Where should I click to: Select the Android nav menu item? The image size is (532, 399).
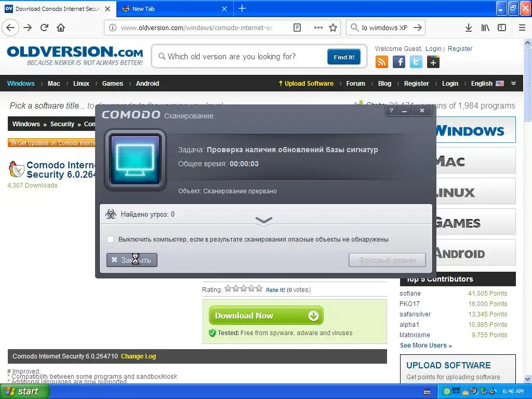(x=147, y=84)
